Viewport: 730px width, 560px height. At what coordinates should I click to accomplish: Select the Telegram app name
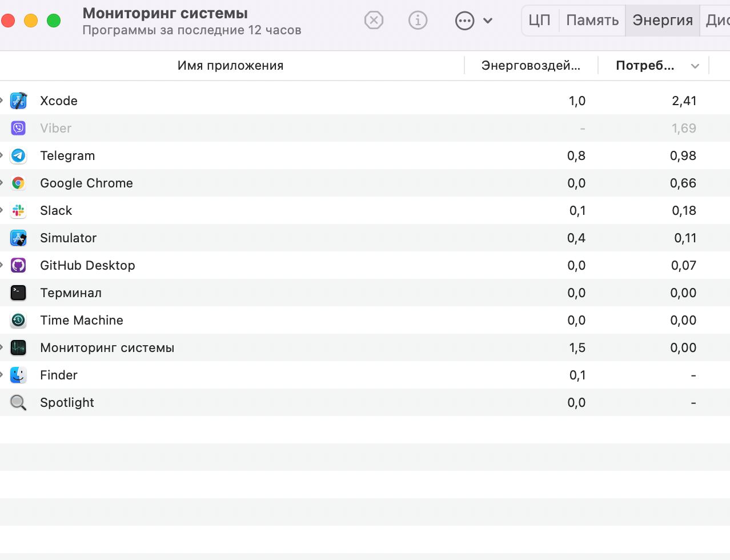tap(67, 155)
